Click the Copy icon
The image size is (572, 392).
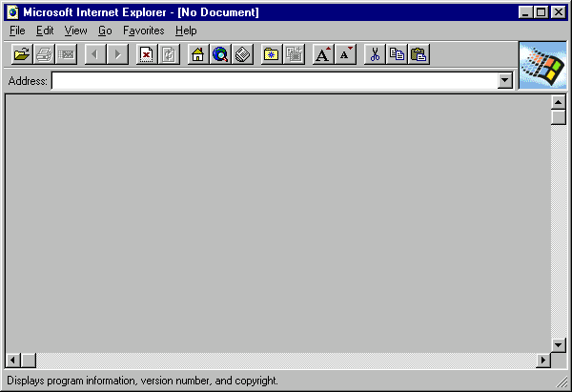click(x=397, y=54)
